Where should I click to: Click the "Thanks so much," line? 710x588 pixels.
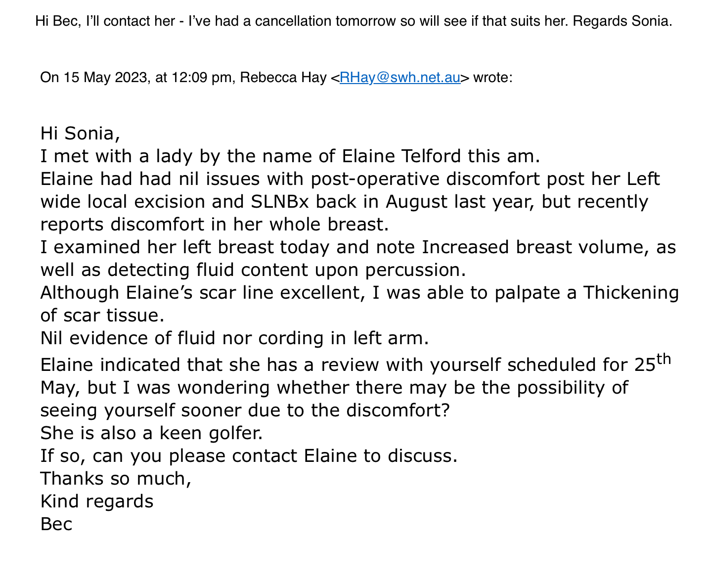(116, 478)
